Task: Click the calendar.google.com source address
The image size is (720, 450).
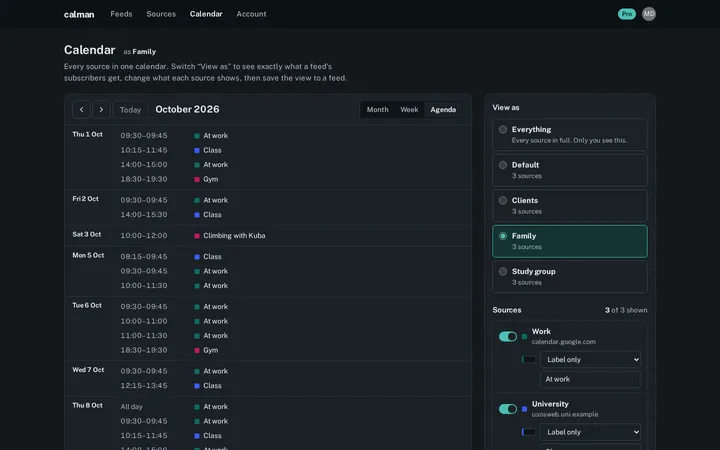Action: (563, 342)
